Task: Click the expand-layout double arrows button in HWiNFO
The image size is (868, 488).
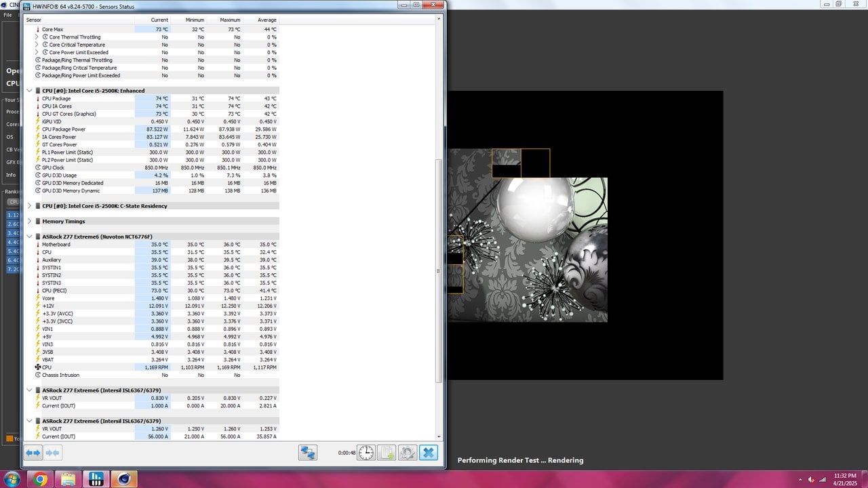Action: (33, 452)
